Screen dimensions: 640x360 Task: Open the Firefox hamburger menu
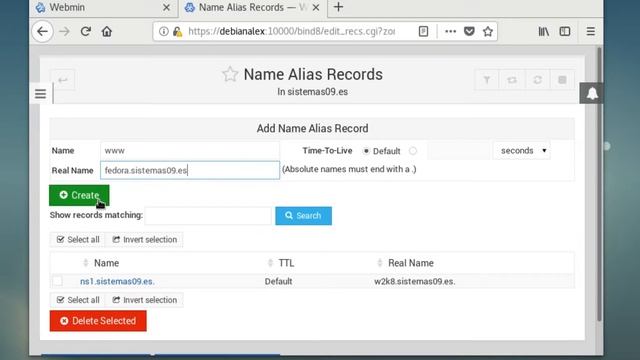click(x=591, y=31)
